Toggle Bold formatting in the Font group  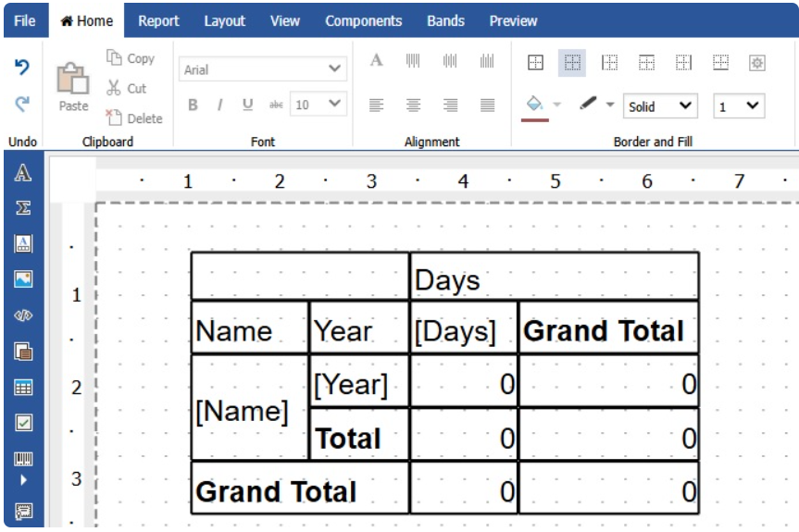[x=193, y=105]
